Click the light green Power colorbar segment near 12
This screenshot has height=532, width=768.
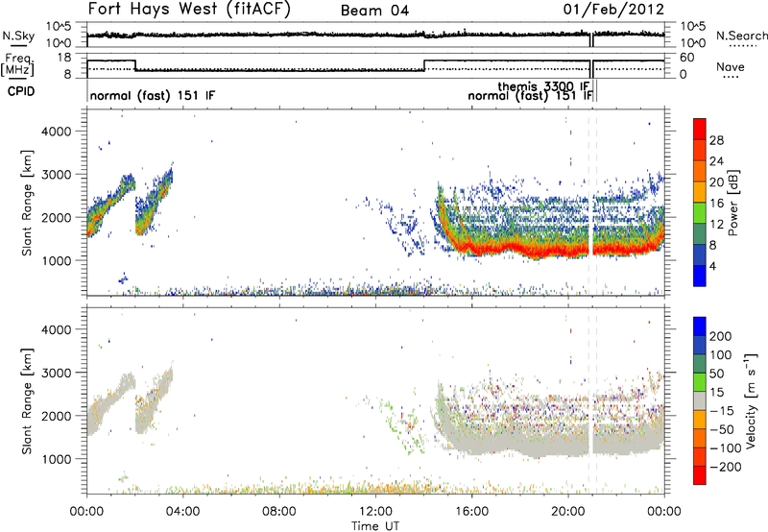coord(700,214)
